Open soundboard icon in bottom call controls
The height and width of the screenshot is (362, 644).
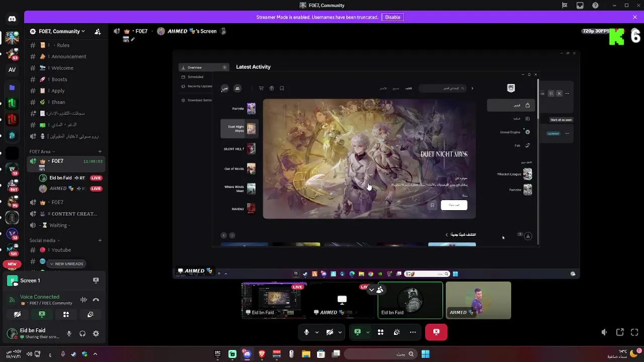(396, 332)
